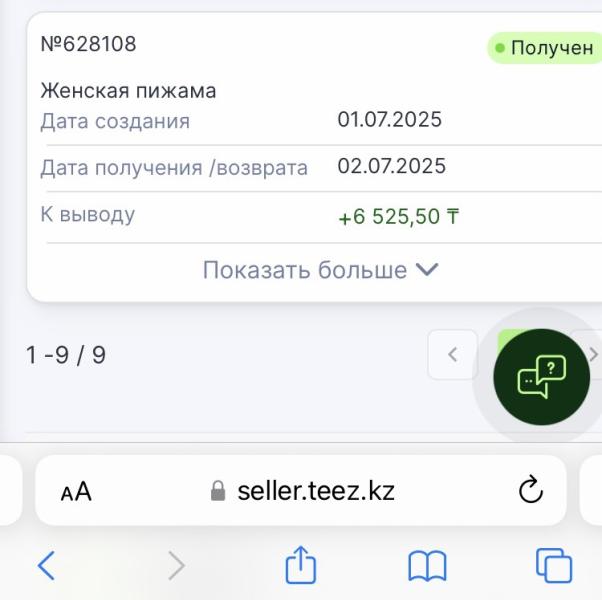Tap the +6 525,50 ₸ payout amount
The image size is (602, 600).
(399, 216)
